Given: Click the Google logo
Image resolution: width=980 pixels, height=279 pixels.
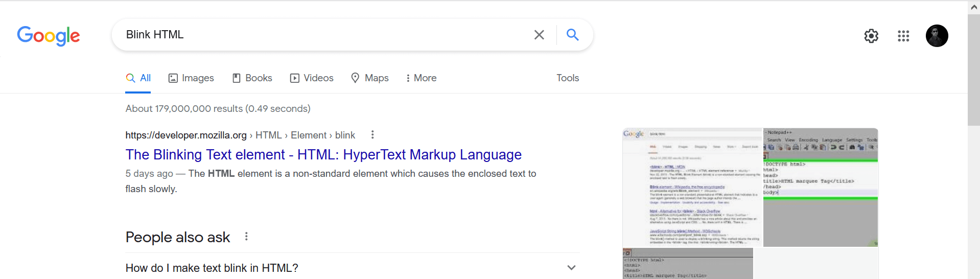Looking at the screenshot, I should coord(49,35).
